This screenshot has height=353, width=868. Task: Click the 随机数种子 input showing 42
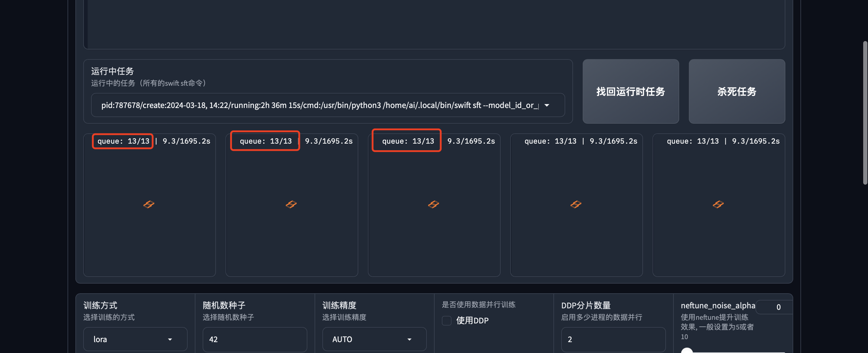coord(255,339)
